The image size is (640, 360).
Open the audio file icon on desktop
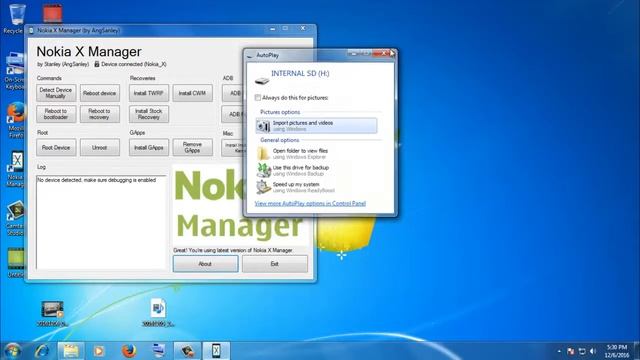[x=158, y=313]
